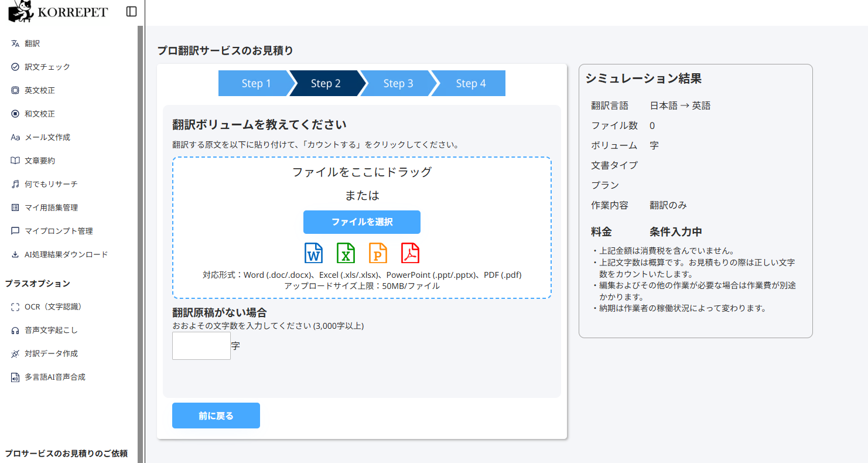Click the sidebar vertical scrollbar
Image resolution: width=868 pixels, height=463 pixels.
click(140, 244)
